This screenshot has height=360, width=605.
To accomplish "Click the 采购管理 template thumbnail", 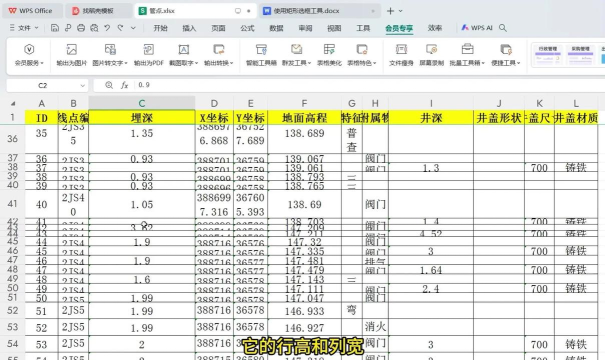I will click(580, 55).
